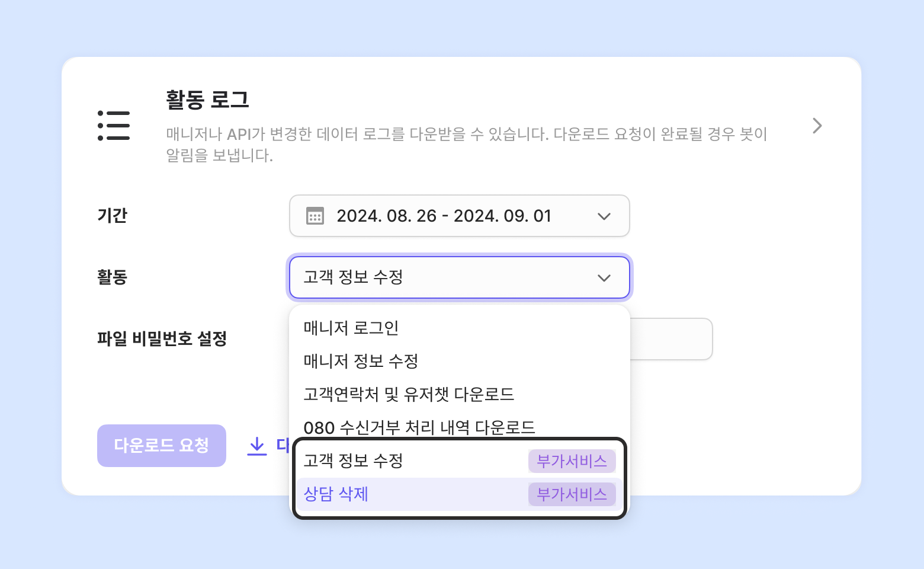Select 매니저 로그인 from the activity list

click(351, 328)
